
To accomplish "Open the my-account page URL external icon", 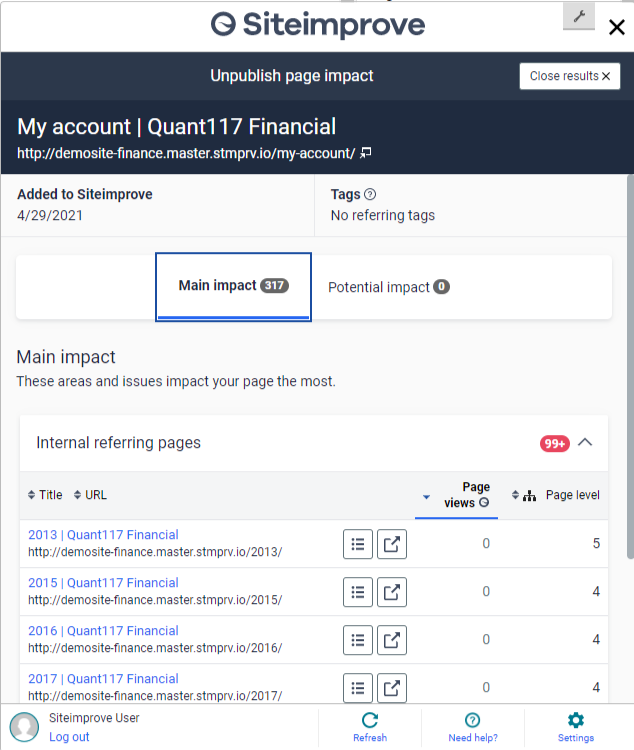I will click(x=366, y=153).
